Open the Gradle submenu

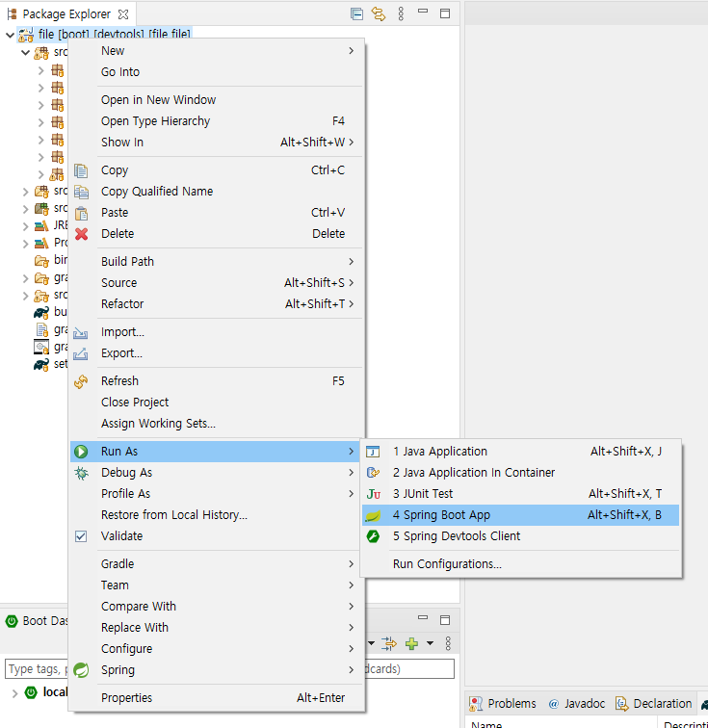coord(217,563)
